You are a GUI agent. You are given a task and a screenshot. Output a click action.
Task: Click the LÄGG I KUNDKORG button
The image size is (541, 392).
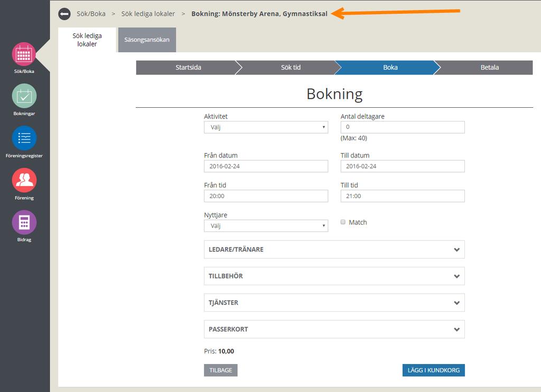[434, 370]
